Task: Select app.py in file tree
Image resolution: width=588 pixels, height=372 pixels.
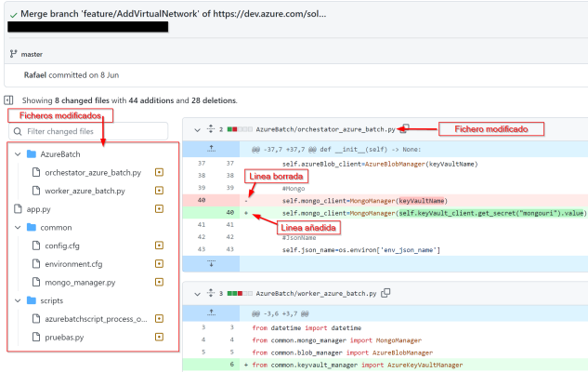Action: coord(38,209)
